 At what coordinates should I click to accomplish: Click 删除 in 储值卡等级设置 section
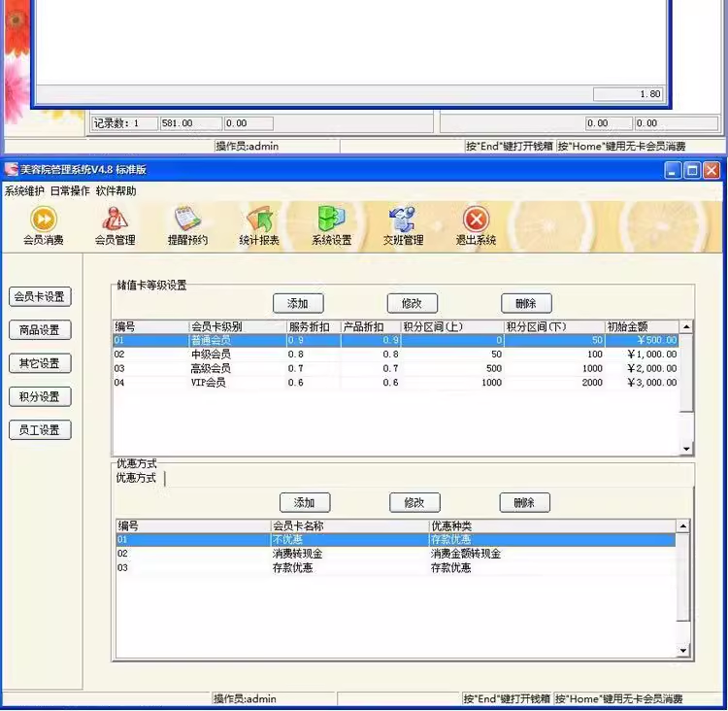coord(526,304)
